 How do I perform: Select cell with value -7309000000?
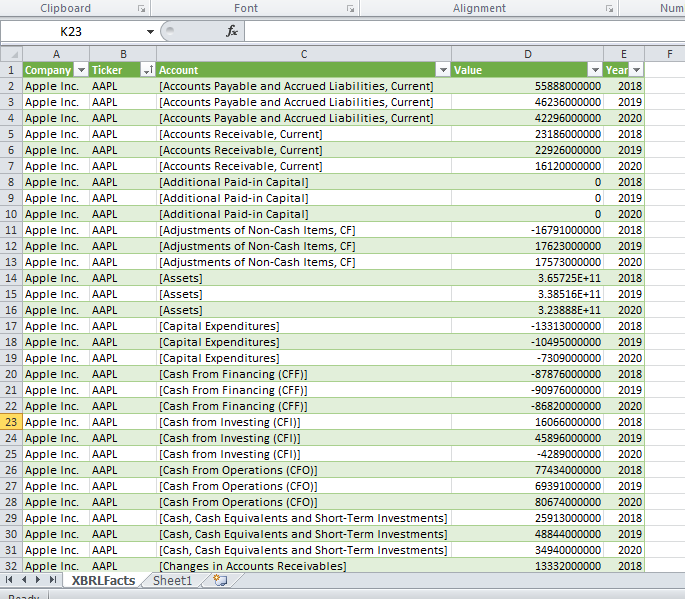pyautogui.click(x=528, y=358)
